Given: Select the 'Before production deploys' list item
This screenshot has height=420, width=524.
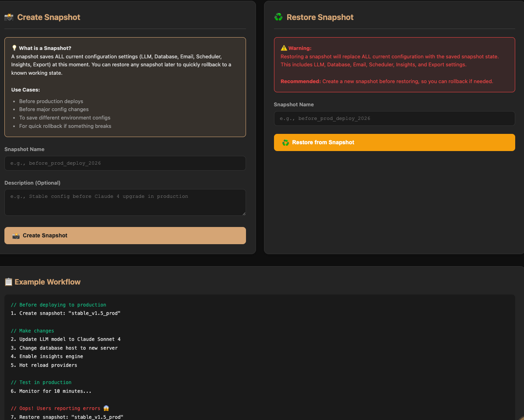Looking at the screenshot, I should click(x=51, y=101).
